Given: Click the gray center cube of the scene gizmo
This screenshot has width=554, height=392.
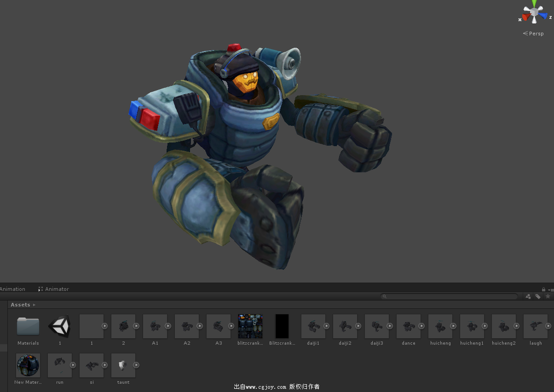Looking at the screenshot, I should tap(534, 12).
